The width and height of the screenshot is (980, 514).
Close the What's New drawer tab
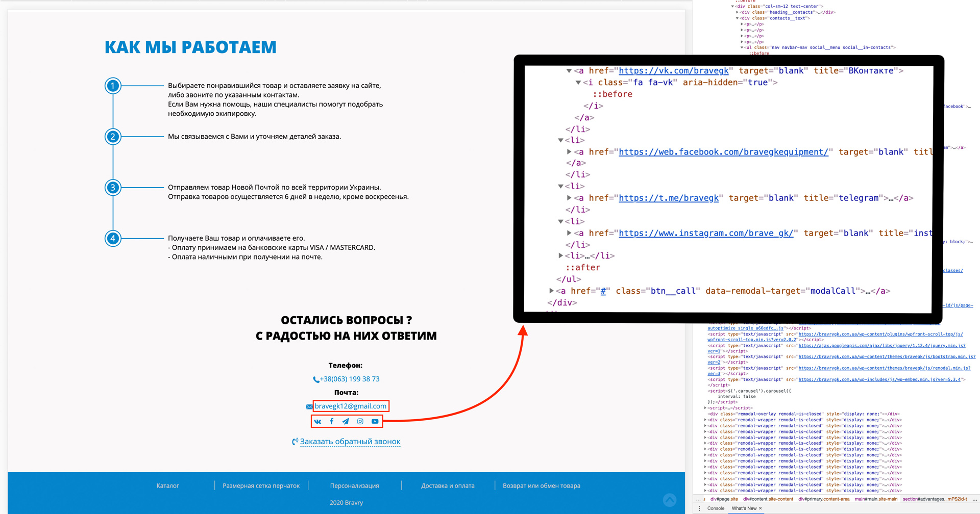(x=760, y=508)
